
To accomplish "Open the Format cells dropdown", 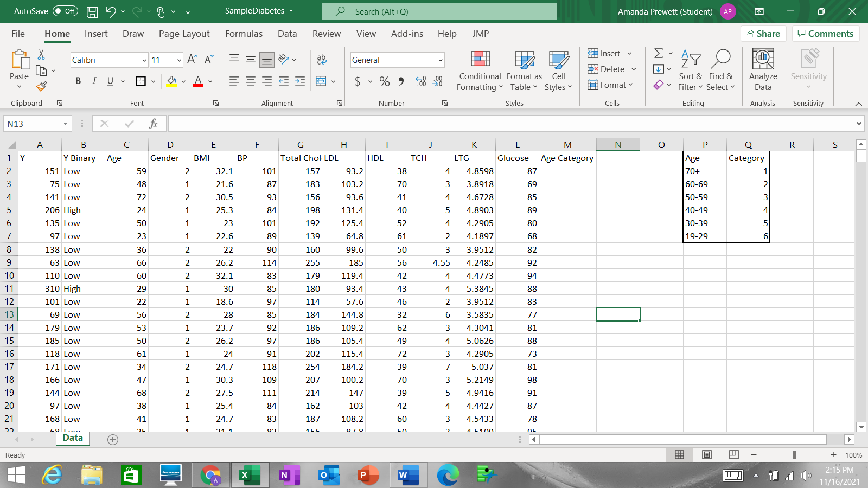I will pos(610,85).
